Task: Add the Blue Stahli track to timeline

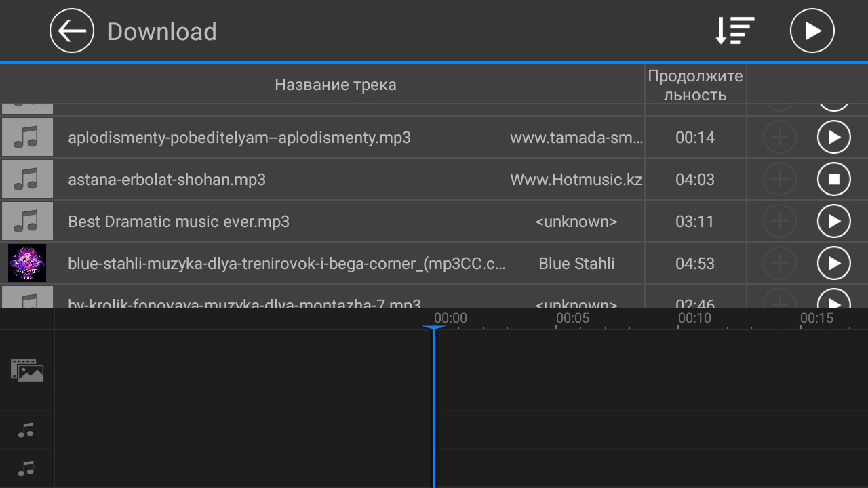Action: click(x=780, y=264)
